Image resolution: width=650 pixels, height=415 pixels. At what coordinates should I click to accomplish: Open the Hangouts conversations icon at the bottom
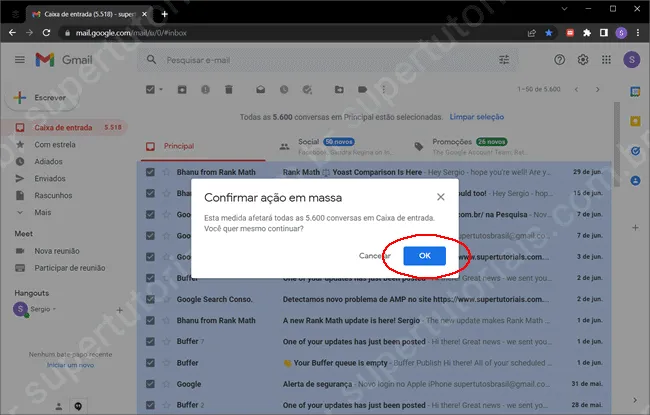tap(78, 406)
